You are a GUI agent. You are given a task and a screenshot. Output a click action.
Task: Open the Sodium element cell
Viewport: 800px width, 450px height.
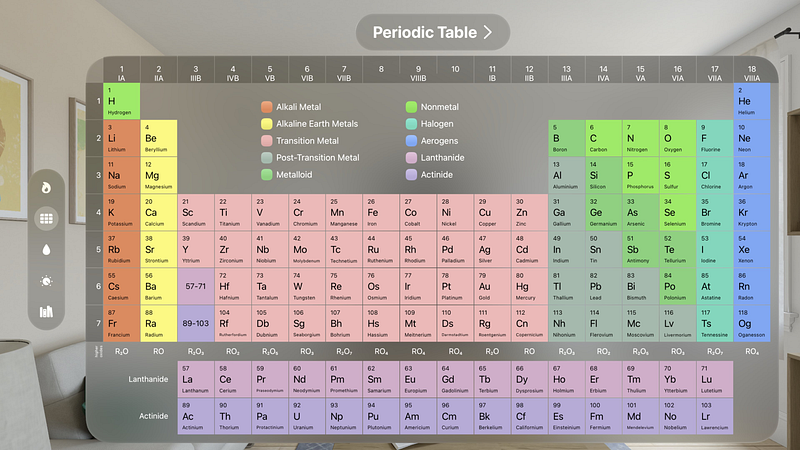[x=121, y=175]
